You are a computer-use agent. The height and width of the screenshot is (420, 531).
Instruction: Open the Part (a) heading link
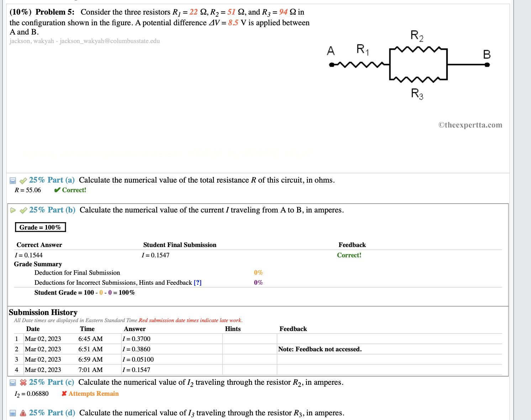tap(52, 180)
